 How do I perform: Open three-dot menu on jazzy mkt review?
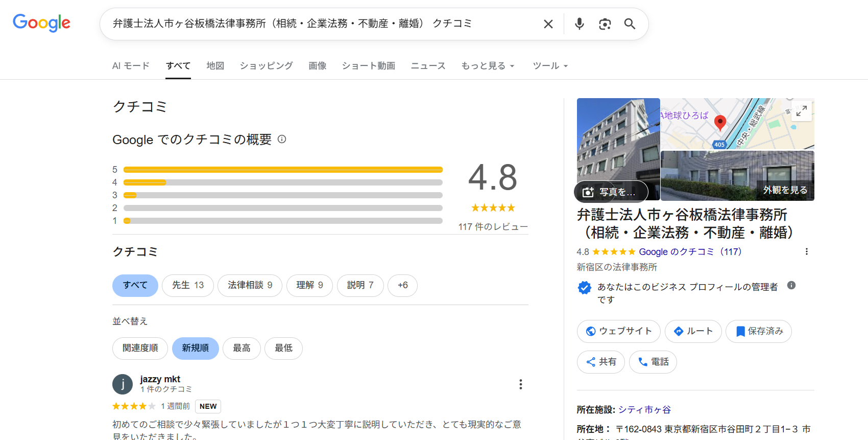tap(520, 384)
